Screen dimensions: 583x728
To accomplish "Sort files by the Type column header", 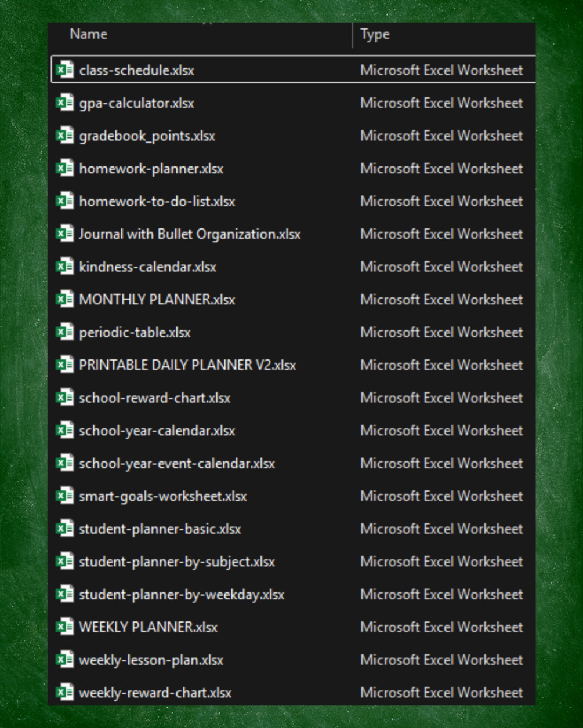I will [x=375, y=34].
